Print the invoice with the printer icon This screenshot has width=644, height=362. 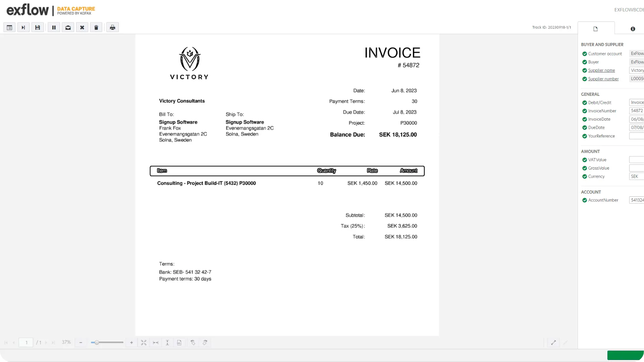tap(112, 27)
